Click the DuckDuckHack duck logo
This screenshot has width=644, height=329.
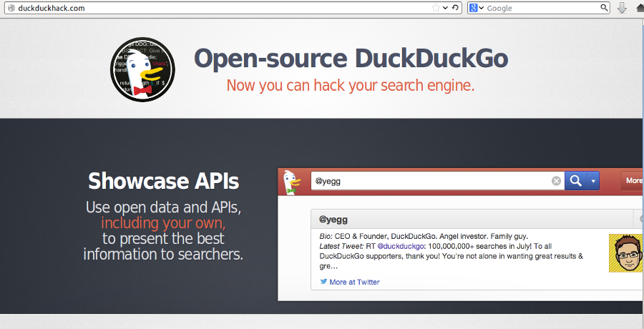pyautogui.click(x=142, y=69)
